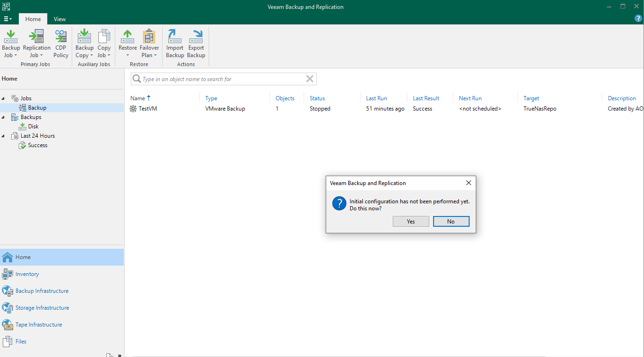Click No in the configuration dialog

451,221
